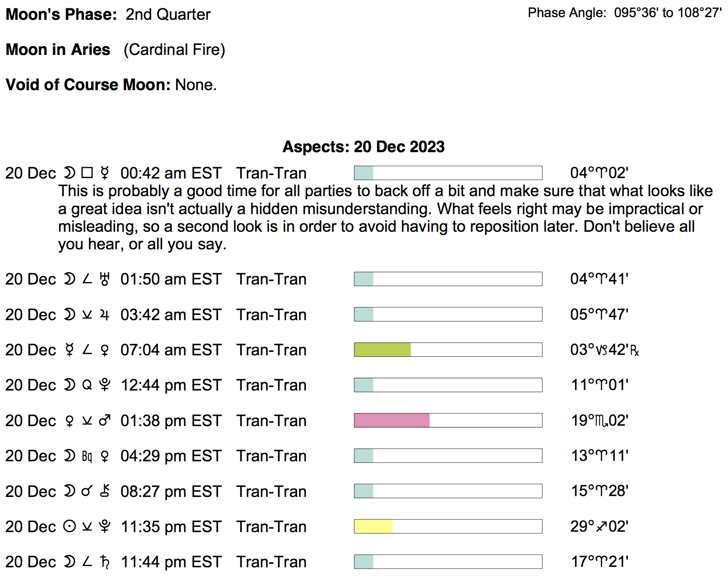This screenshot has height=577, width=728.
Task: Click the Mars glyph in 01:38 pm row
Action: (105, 421)
